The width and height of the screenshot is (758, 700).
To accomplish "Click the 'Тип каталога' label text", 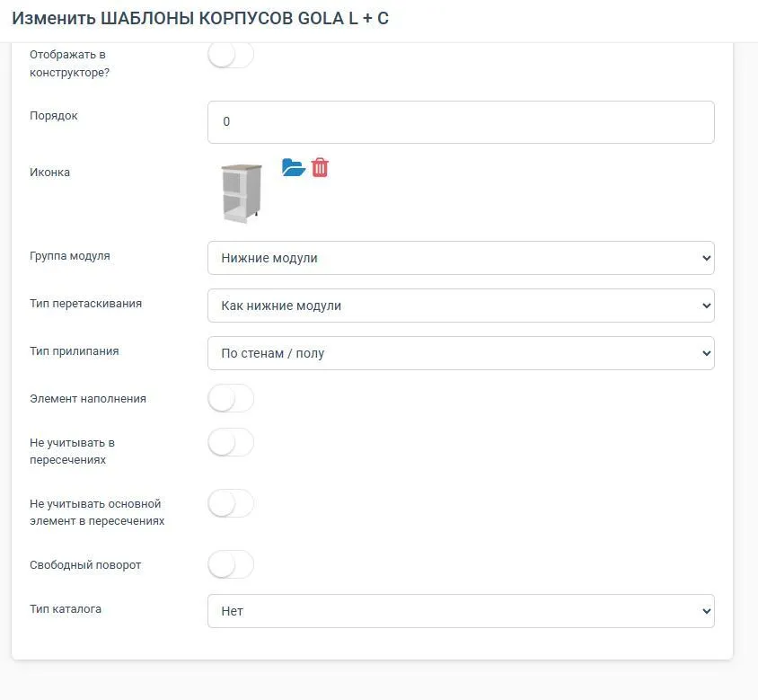I will point(66,609).
